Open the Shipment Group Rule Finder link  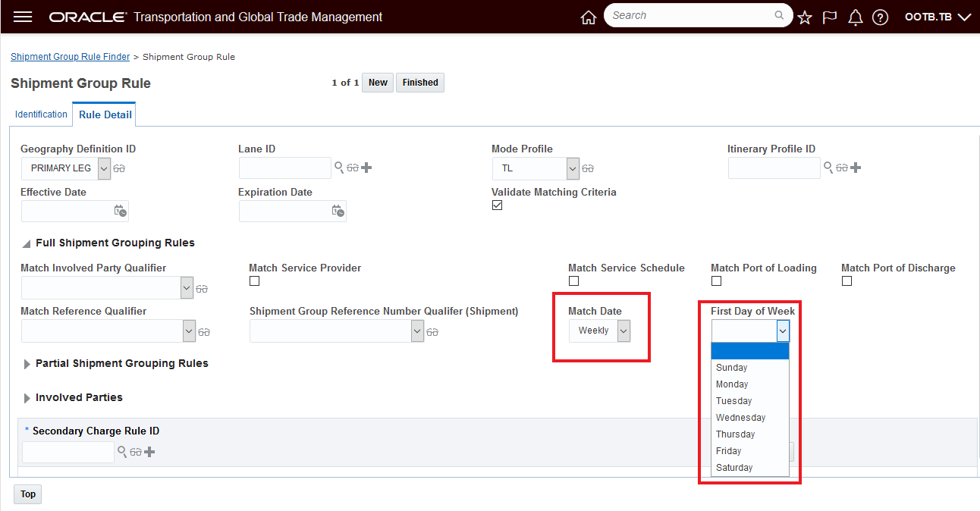(x=70, y=57)
